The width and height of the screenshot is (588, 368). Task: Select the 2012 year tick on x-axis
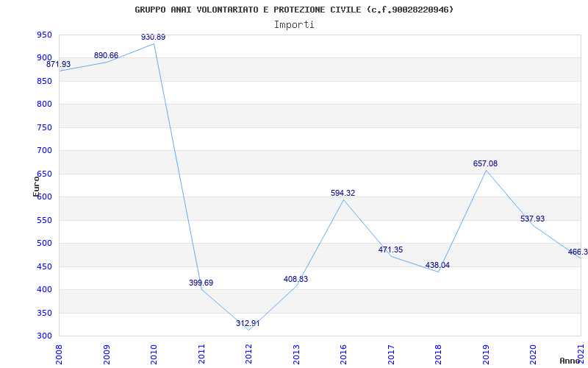click(248, 351)
